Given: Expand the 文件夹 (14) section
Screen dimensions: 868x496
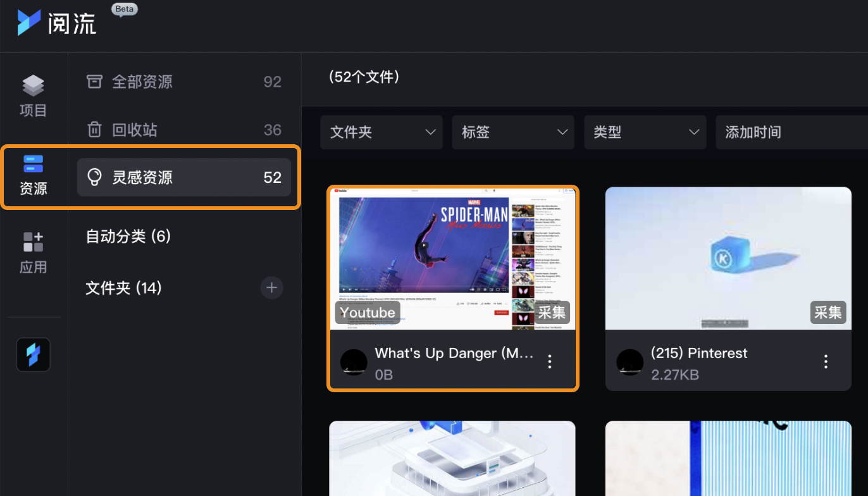Looking at the screenshot, I should 124,288.
